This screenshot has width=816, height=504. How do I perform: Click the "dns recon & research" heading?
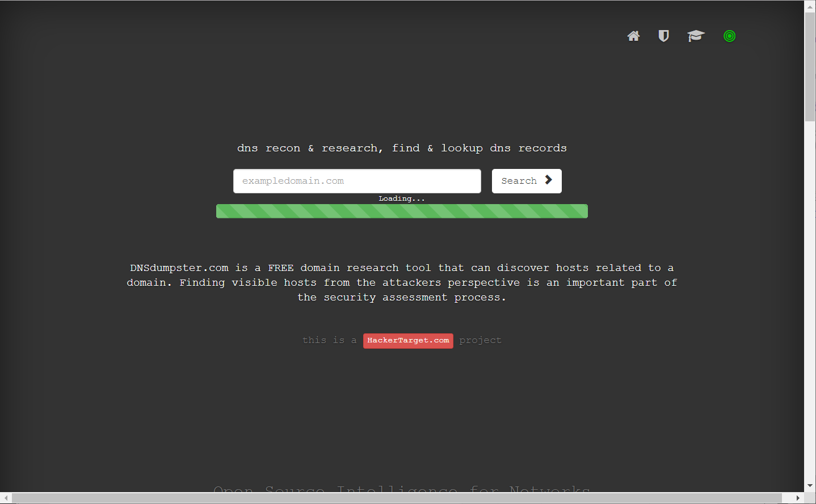402,148
